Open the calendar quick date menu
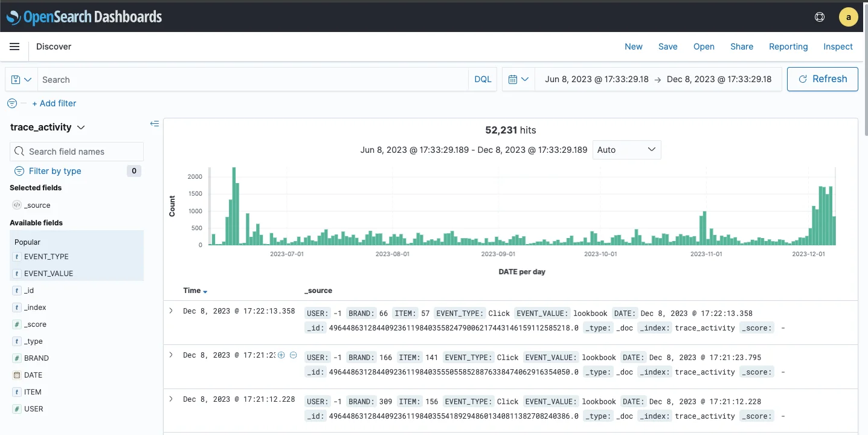Screen dimensions: 868x435 pyautogui.click(x=518, y=80)
